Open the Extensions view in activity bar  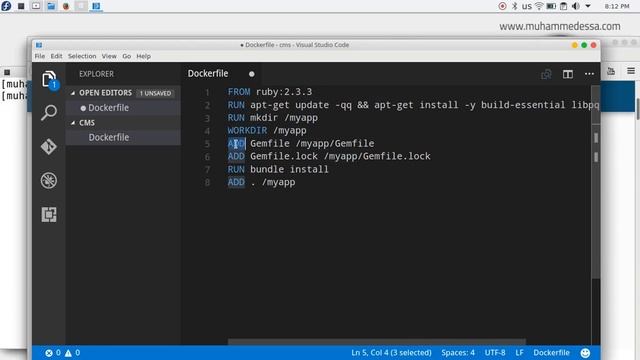click(49, 214)
